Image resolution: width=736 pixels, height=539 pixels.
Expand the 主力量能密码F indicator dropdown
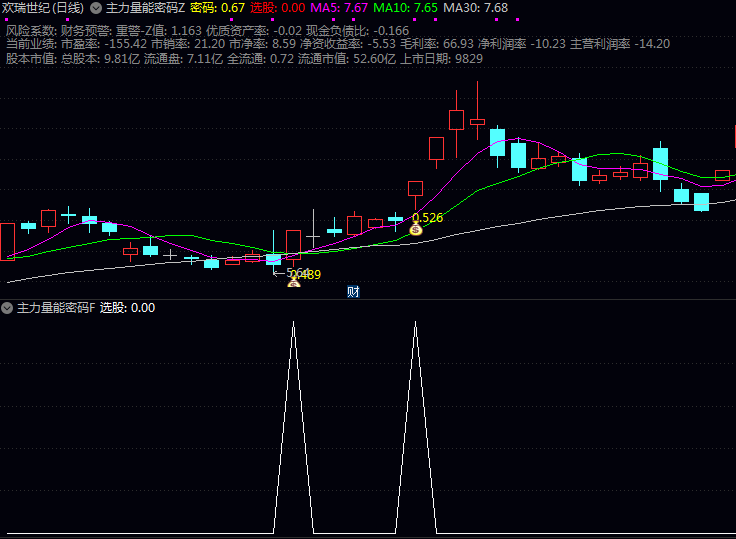coord(7,308)
